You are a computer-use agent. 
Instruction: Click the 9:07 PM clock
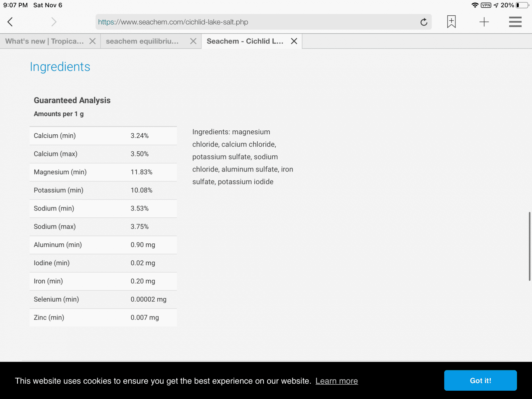click(15, 5)
